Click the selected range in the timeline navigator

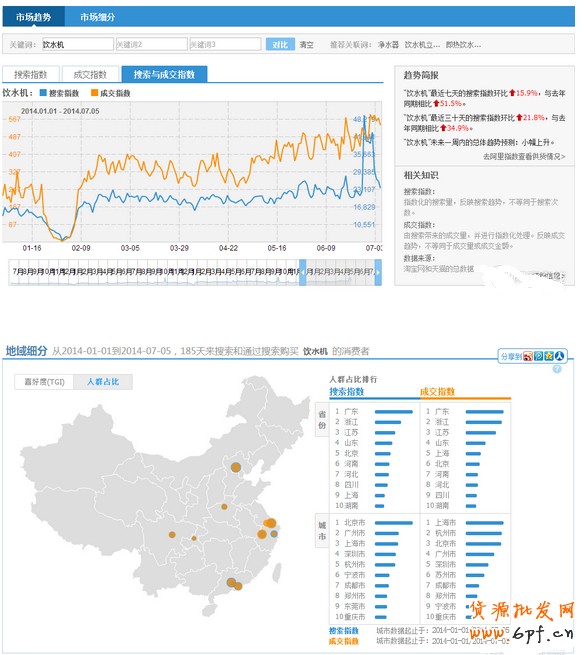(x=340, y=272)
